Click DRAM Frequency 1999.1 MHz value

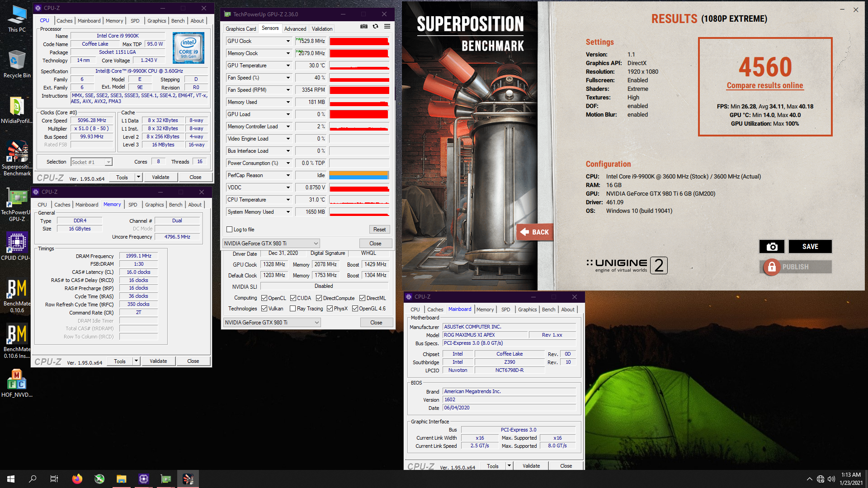[x=138, y=256]
